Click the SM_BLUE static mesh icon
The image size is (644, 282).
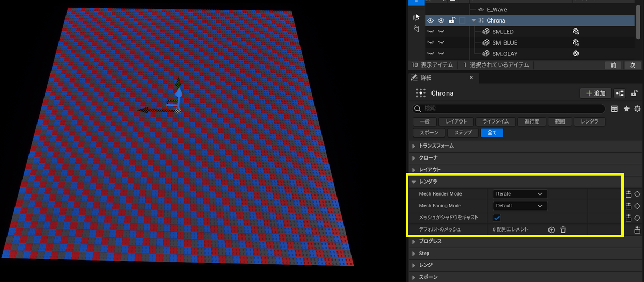point(486,42)
